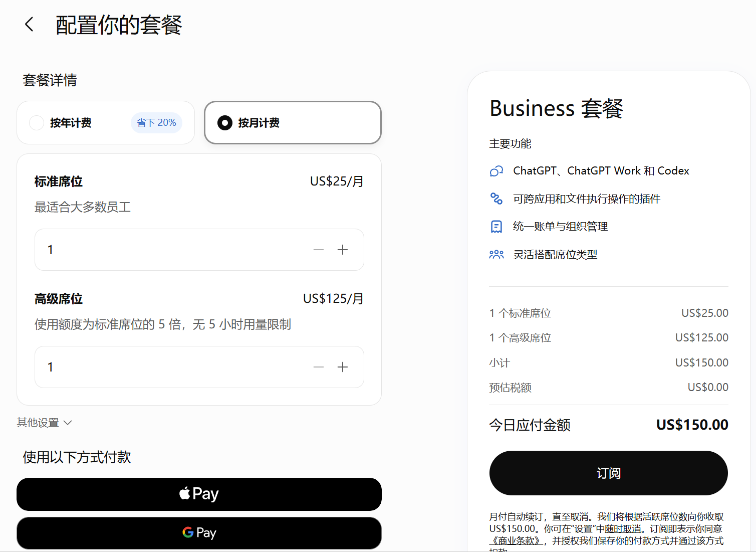756x552 pixels.
Task: Click the 标准席位 seat title
Action: click(x=58, y=181)
